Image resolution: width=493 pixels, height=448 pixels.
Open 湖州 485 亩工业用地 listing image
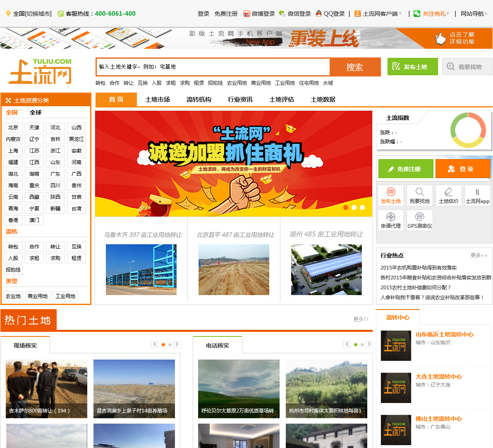326,269
